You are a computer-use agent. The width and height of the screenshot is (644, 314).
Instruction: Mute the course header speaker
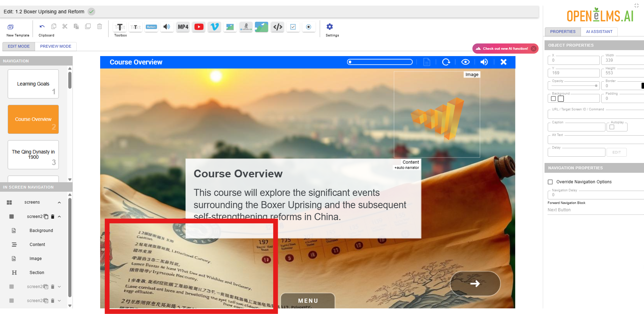point(484,62)
